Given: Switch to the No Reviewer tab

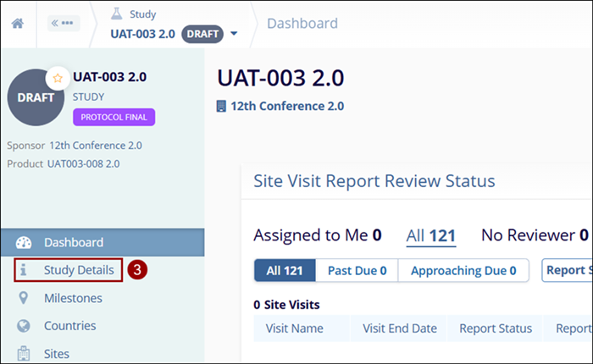Looking at the screenshot, I should point(534,234).
